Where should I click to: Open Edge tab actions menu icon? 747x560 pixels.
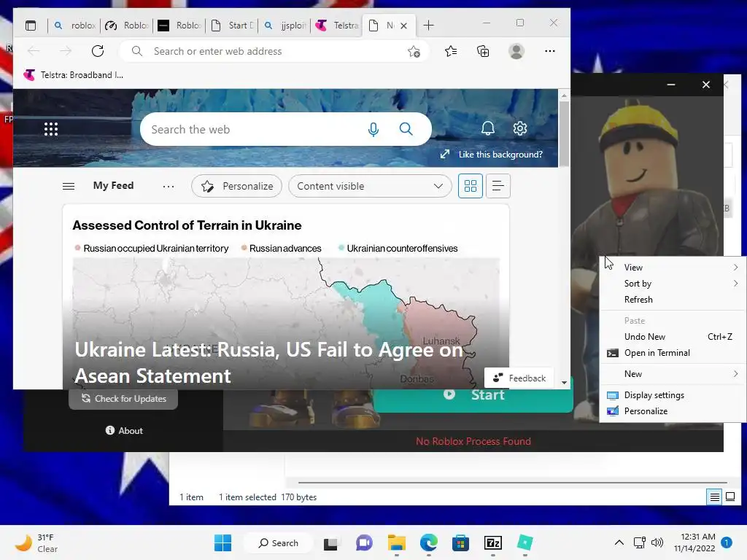coord(31,26)
